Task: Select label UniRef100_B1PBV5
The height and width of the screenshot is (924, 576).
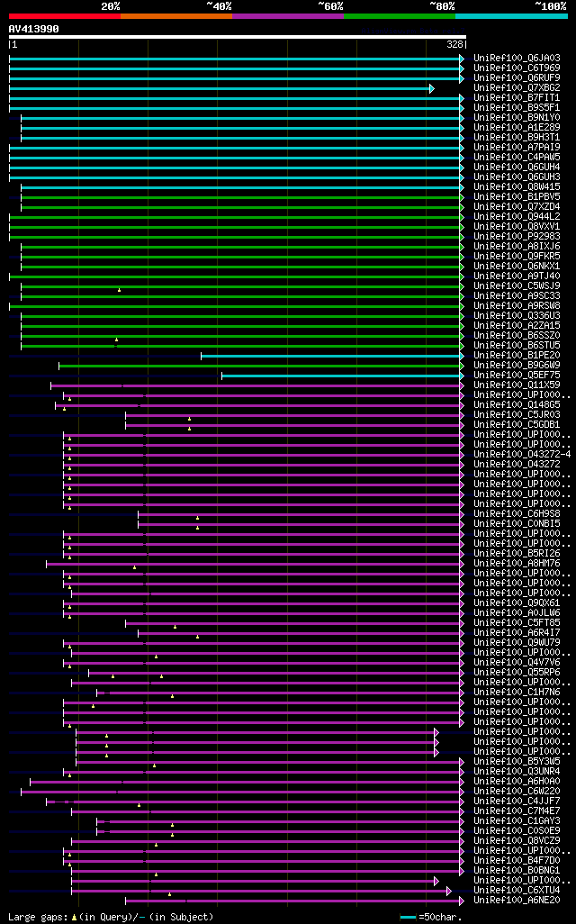Action: click(x=517, y=197)
